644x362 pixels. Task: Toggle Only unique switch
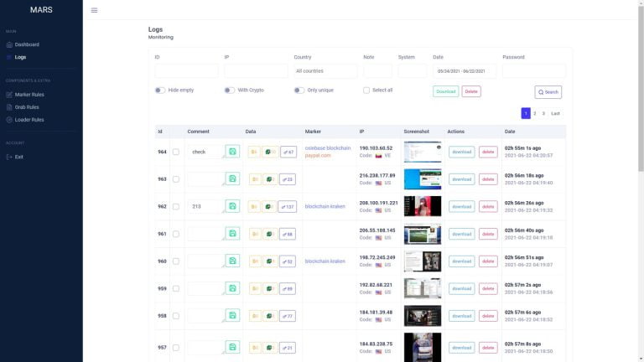[x=299, y=90]
